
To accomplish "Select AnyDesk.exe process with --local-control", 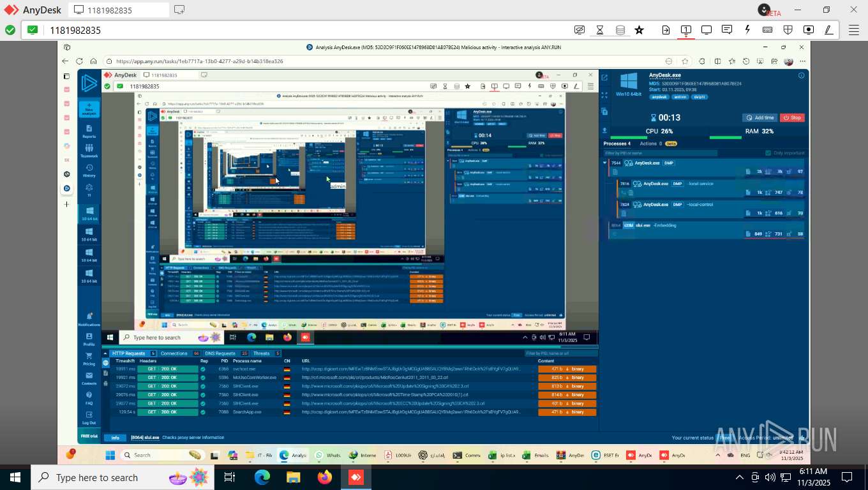I will (711, 209).
